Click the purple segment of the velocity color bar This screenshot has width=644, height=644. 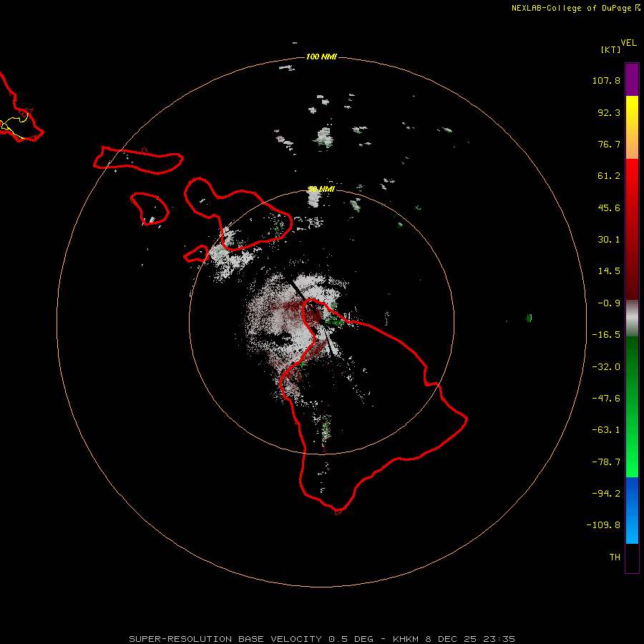point(632,79)
